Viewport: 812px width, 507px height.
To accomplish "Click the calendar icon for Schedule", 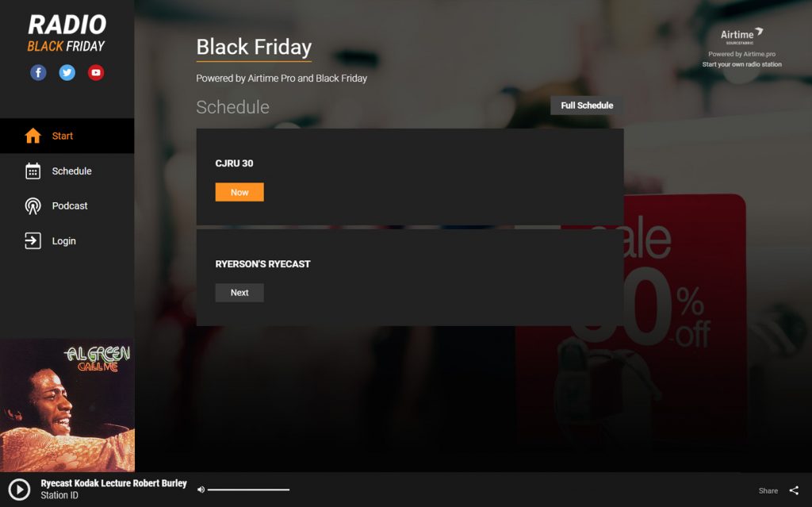I will 33,171.
